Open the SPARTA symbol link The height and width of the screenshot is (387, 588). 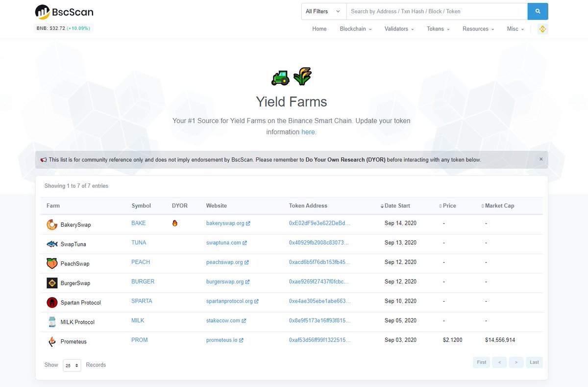[142, 301]
